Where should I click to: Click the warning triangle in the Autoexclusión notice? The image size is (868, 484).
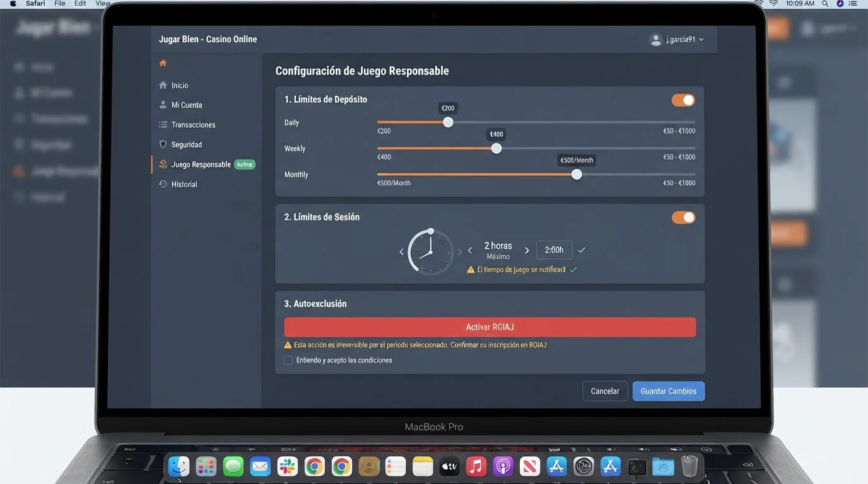tap(288, 345)
